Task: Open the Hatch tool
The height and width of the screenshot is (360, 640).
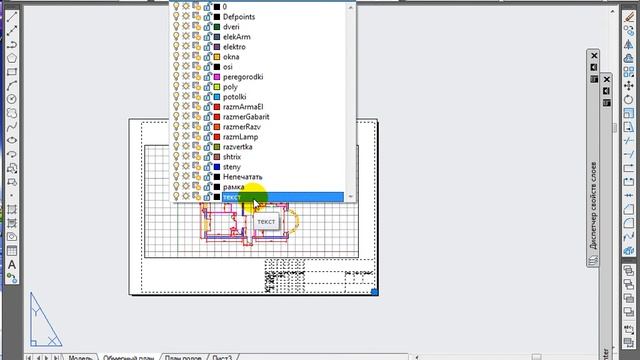Action: (x=11, y=209)
